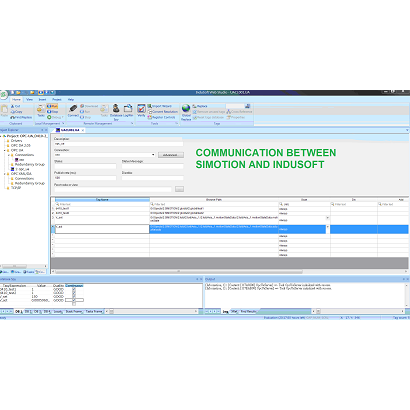Click the browse button beside Read-after-write field
The width and height of the screenshot is (410, 410).
pos(179,189)
